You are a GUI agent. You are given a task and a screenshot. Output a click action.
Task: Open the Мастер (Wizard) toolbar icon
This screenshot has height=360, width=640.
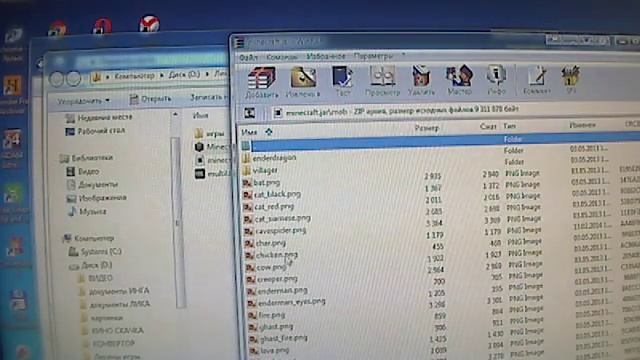[460, 80]
